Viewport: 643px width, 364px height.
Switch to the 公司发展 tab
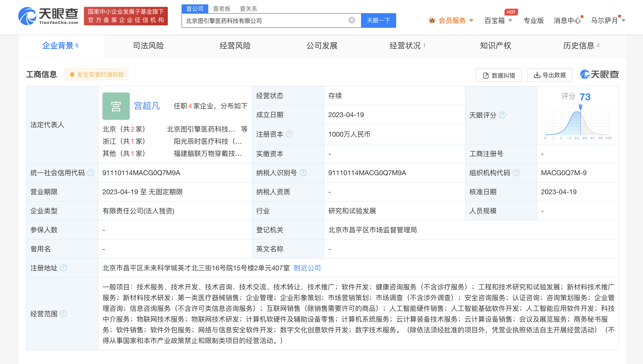[322, 45]
